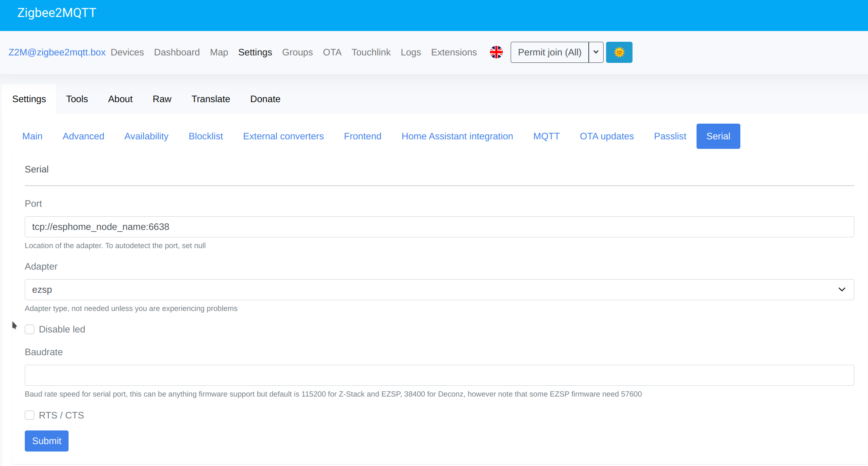Toggle the Disable LED checkbox

tap(29, 329)
